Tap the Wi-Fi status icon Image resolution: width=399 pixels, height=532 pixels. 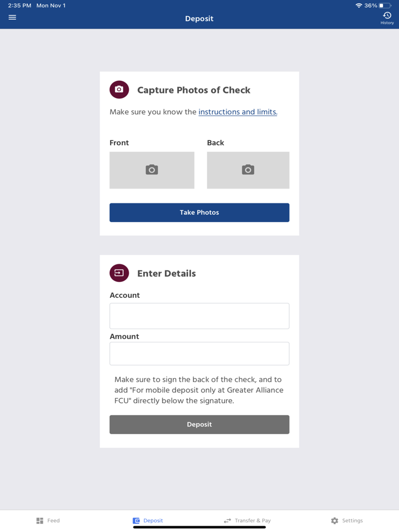[359, 6]
